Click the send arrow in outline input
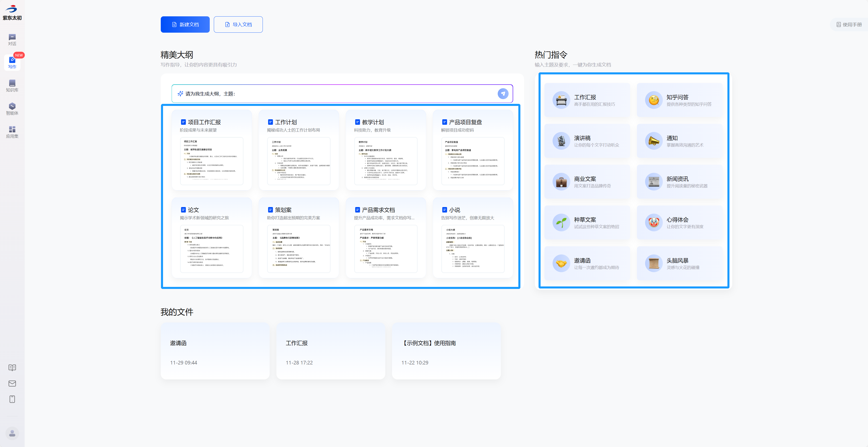The width and height of the screenshot is (868, 447). [503, 94]
